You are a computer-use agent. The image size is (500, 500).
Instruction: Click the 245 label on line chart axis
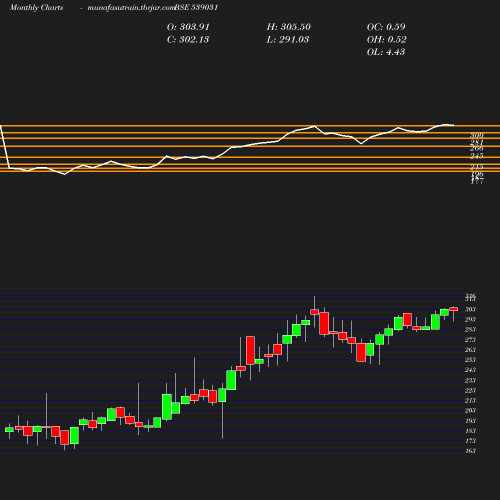tap(477, 156)
